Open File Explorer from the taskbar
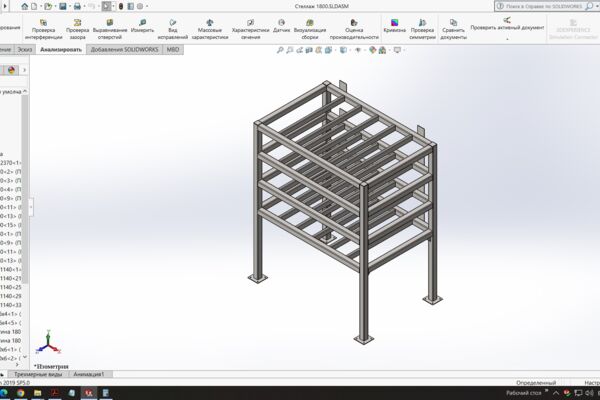This screenshot has height=400, width=600. [38, 393]
